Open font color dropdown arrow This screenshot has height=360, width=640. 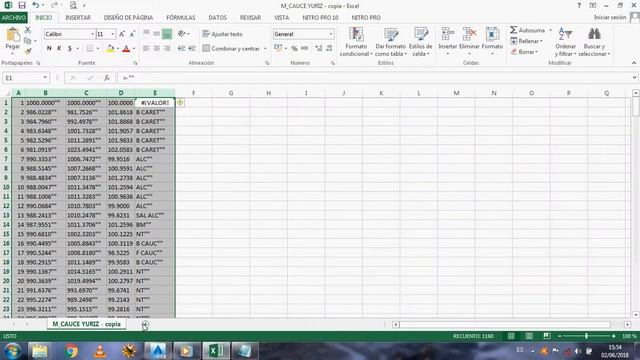point(134,49)
